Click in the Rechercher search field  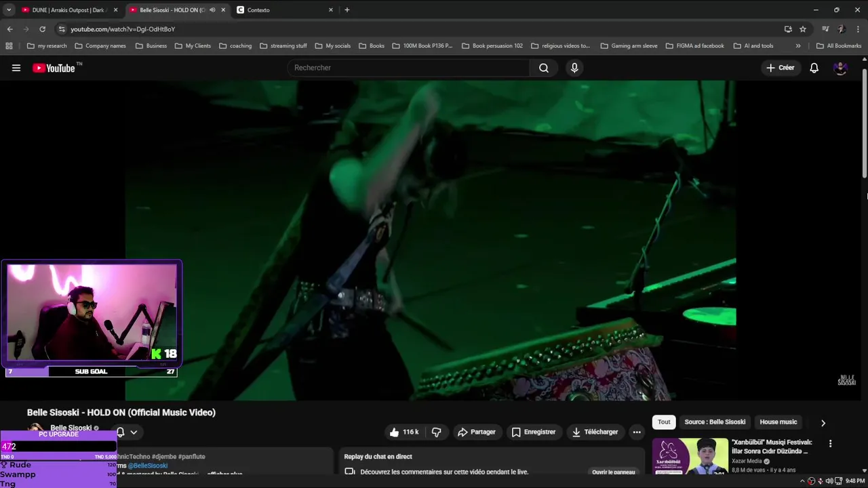pos(410,68)
